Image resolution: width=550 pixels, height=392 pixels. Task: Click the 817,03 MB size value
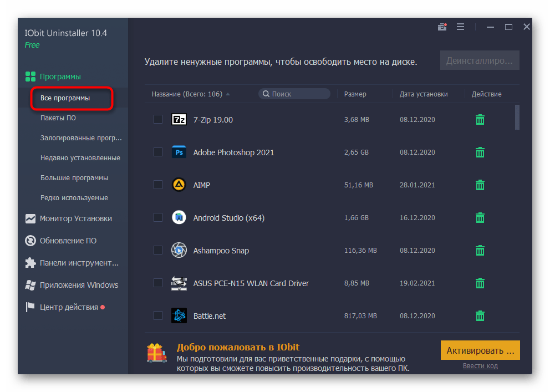click(360, 316)
